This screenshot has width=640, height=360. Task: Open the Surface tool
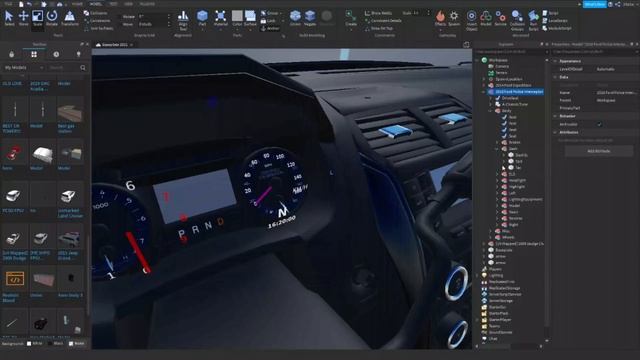click(x=250, y=18)
